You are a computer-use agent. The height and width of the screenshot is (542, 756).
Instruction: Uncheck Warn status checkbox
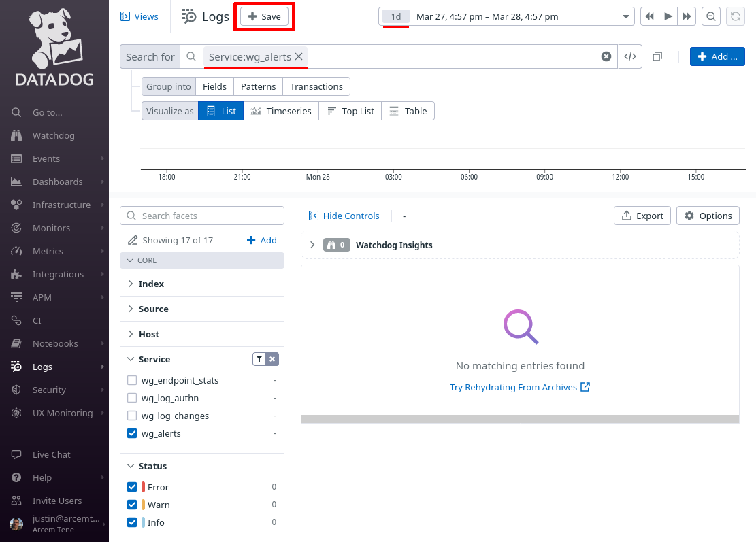point(131,505)
